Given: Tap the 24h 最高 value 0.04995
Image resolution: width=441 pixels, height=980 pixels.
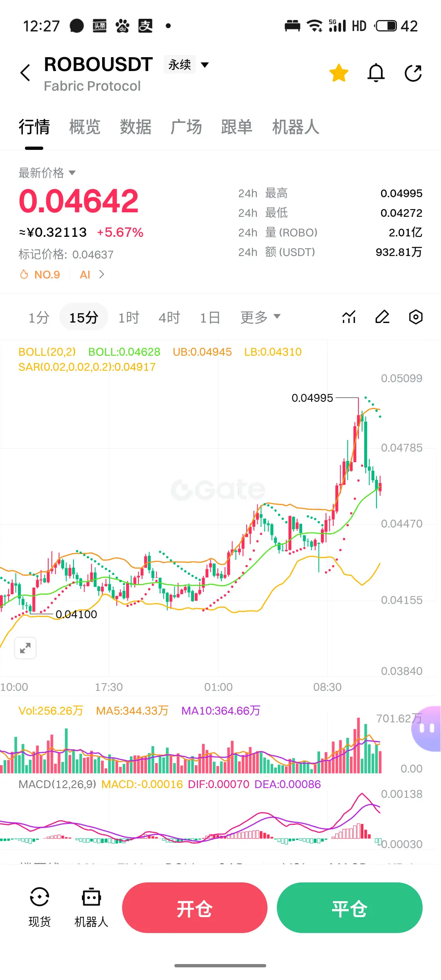Looking at the screenshot, I should (401, 193).
